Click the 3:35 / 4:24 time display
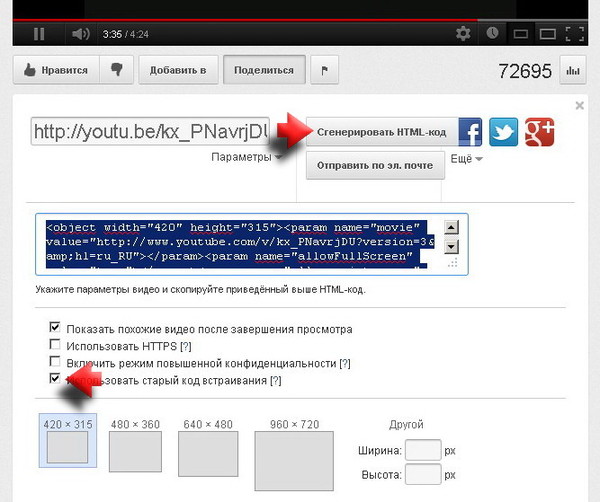 pos(126,34)
